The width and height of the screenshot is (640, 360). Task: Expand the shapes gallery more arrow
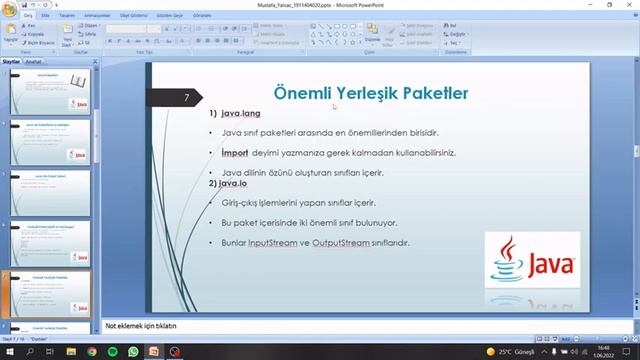(360, 42)
